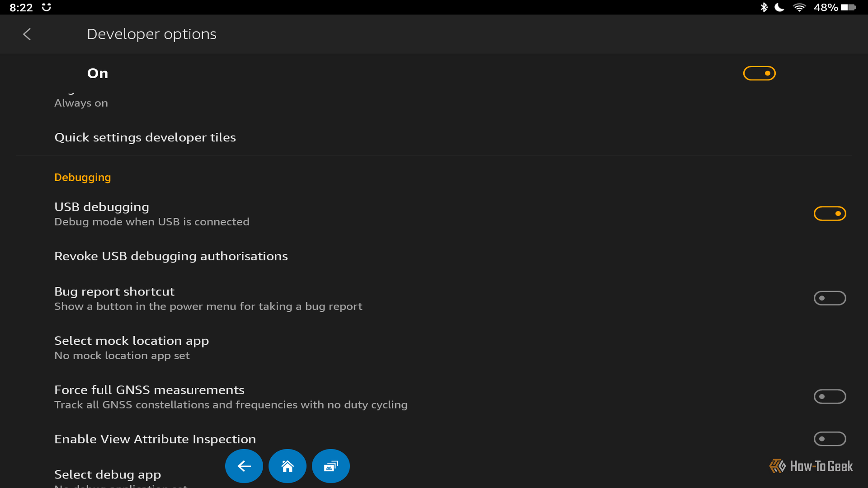Tap Enable View Attribute Inspection label
The image size is (868, 488).
[x=155, y=439]
